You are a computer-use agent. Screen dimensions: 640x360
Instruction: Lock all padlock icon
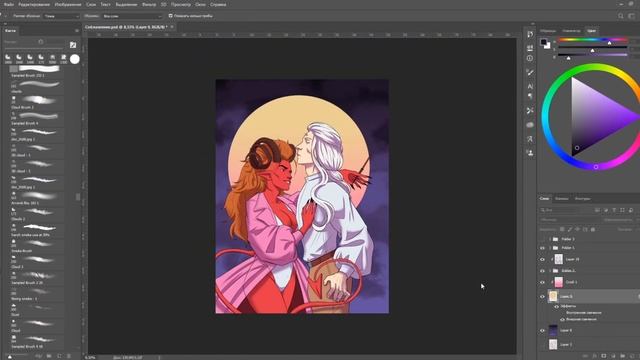(x=593, y=229)
